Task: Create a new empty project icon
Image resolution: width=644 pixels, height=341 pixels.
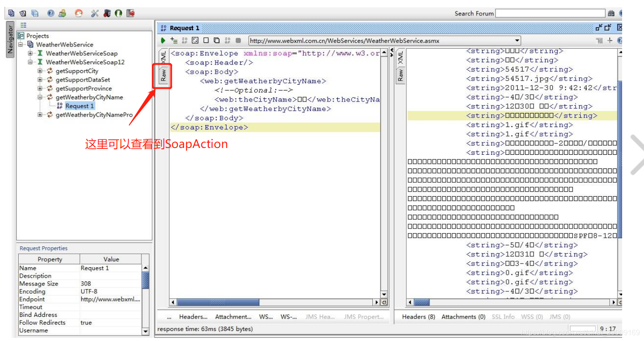Action: (9, 13)
